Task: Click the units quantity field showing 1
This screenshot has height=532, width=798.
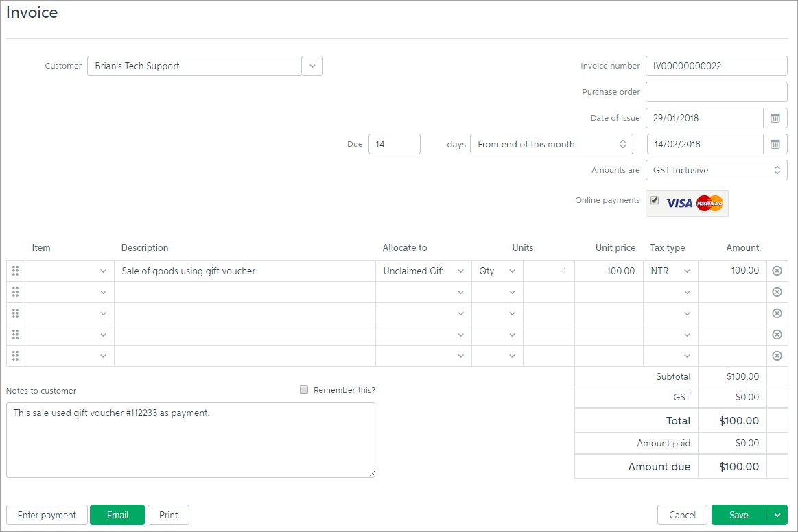Action: tap(549, 271)
